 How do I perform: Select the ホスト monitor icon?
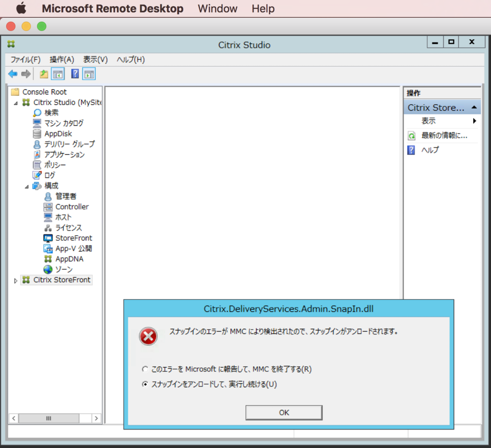pos(48,217)
